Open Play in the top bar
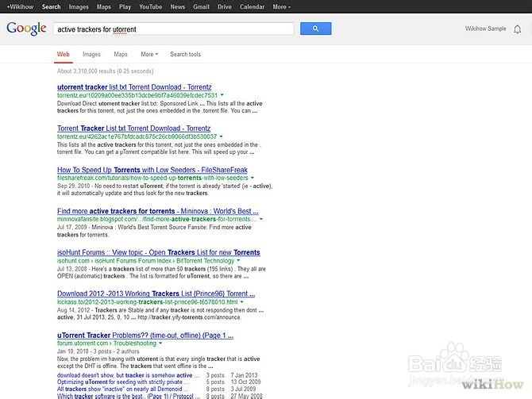Viewport: 532px width, 399px height. tap(125, 7)
